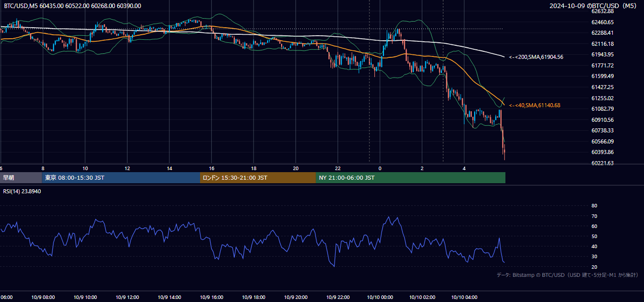Click the '2024-10-09 のBTC/USD (M5)' header
The image size is (644, 302).
[x=595, y=6]
